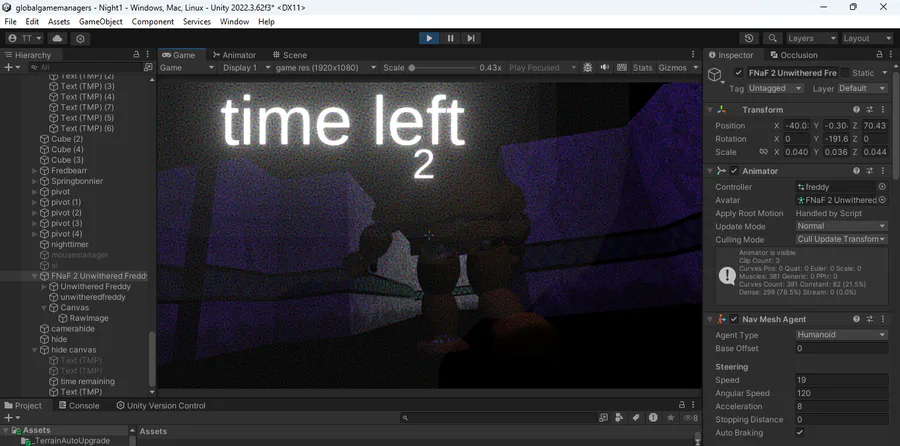Toggle the Animator component enabled checkbox

[734, 171]
